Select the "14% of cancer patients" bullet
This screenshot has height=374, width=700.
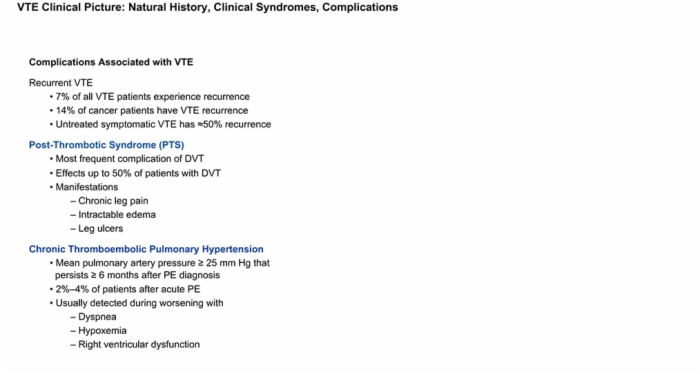(x=149, y=111)
